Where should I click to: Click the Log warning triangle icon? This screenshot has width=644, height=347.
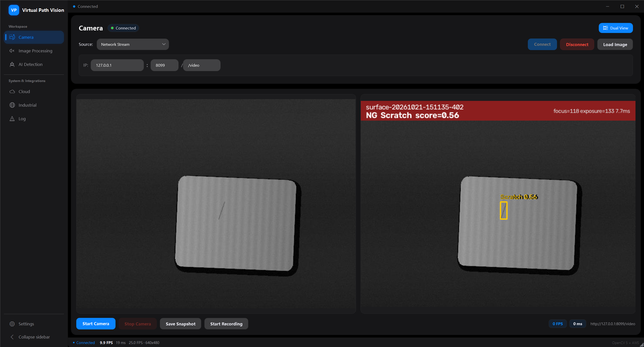(x=12, y=119)
